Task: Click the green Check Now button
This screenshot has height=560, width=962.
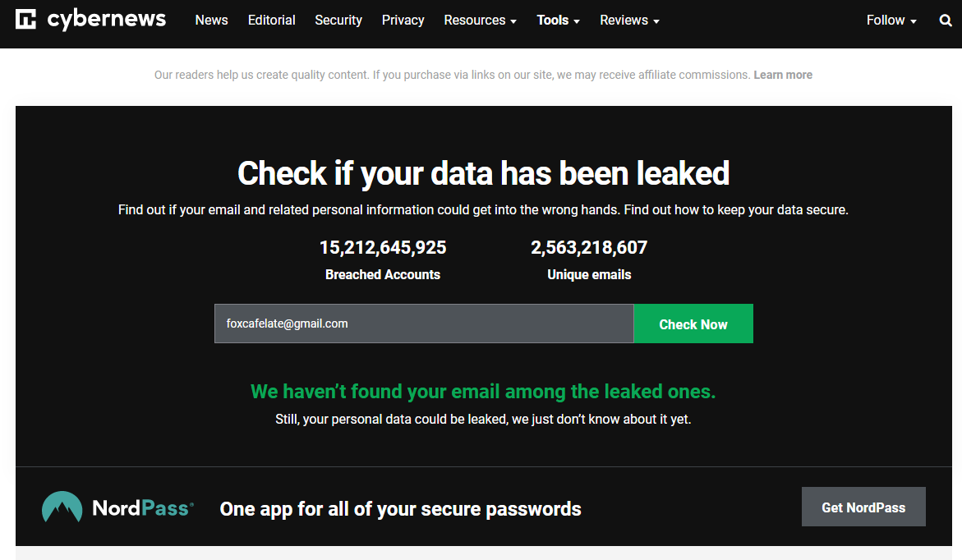Action: (x=693, y=324)
